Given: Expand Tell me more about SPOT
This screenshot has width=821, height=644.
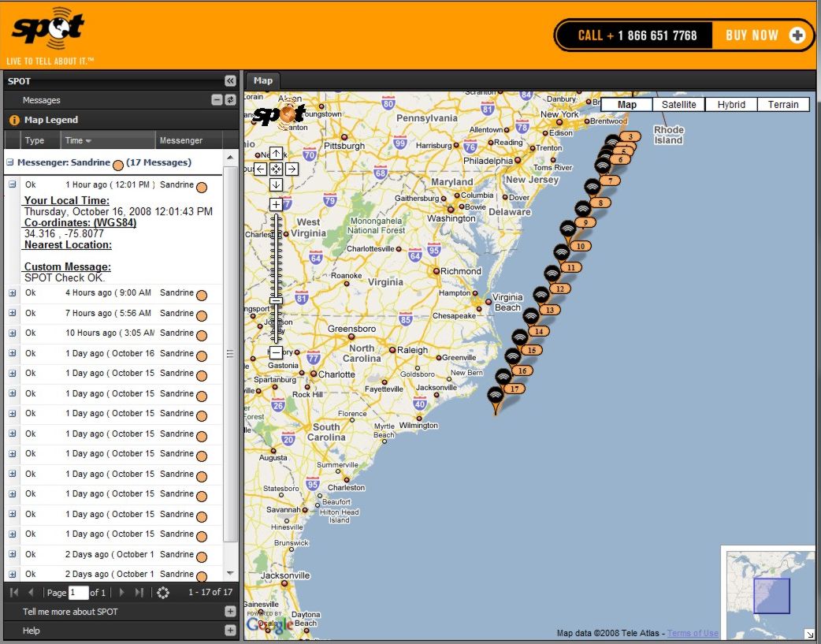Looking at the screenshot, I should click(230, 612).
